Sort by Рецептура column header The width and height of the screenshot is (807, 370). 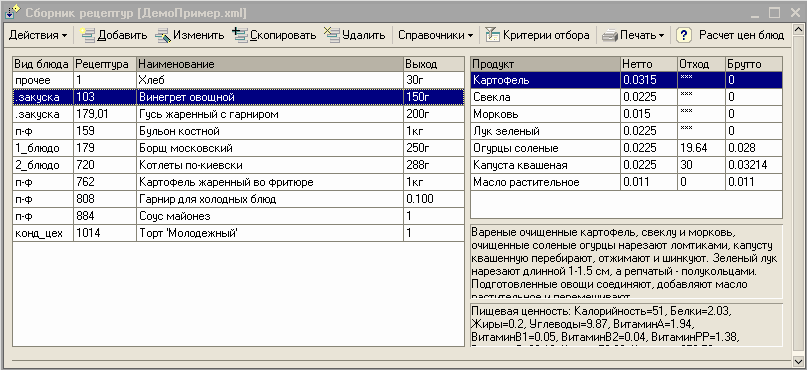[x=105, y=64]
